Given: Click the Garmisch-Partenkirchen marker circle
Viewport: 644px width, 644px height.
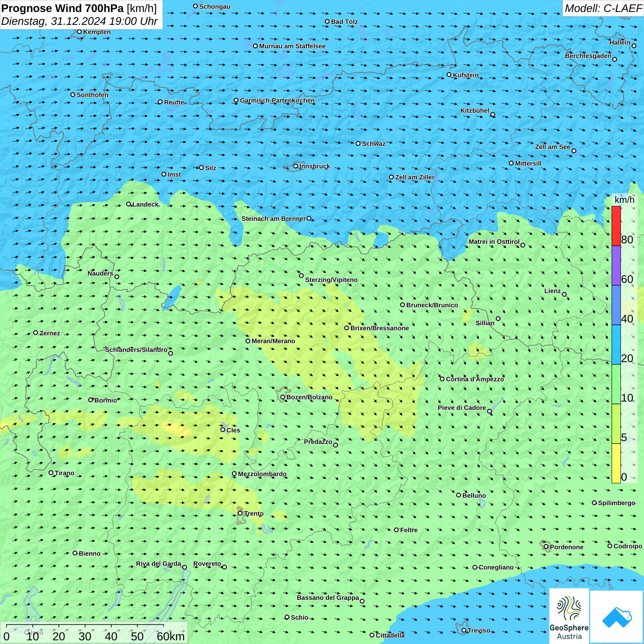Looking at the screenshot, I should (236, 100).
